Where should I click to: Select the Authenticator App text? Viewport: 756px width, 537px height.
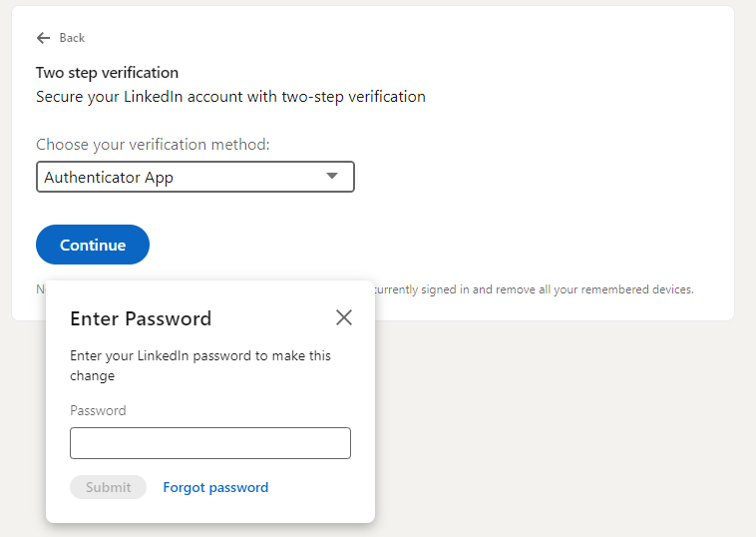click(109, 178)
